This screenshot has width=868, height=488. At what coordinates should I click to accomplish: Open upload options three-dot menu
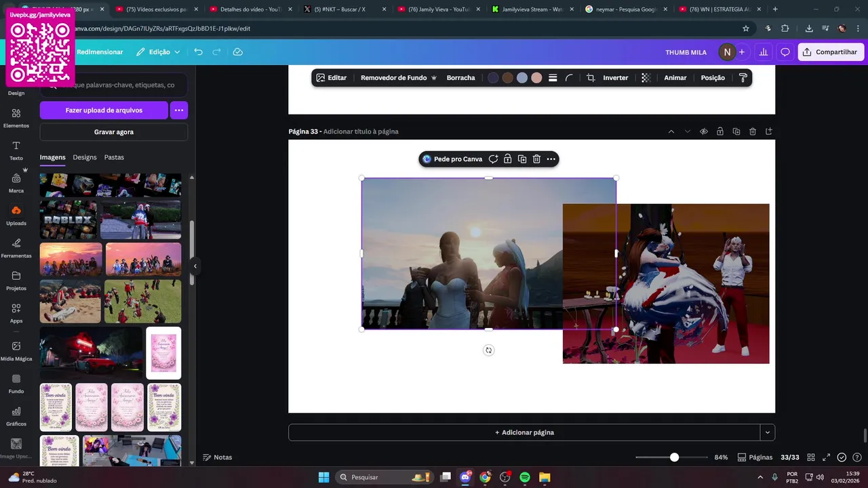[x=179, y=110]
